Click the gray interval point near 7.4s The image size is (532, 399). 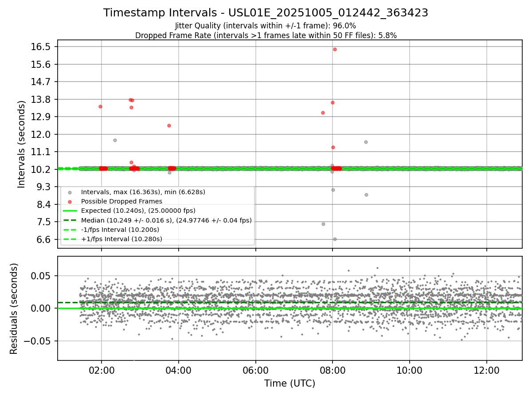click(323, 224)
